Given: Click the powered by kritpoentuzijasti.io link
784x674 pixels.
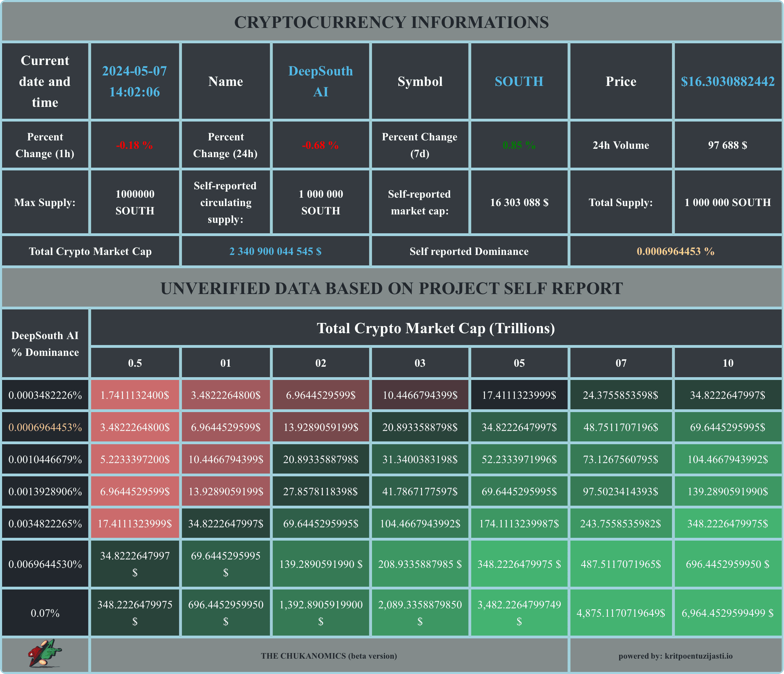Looking at the screenshot, I should point(675,656).
